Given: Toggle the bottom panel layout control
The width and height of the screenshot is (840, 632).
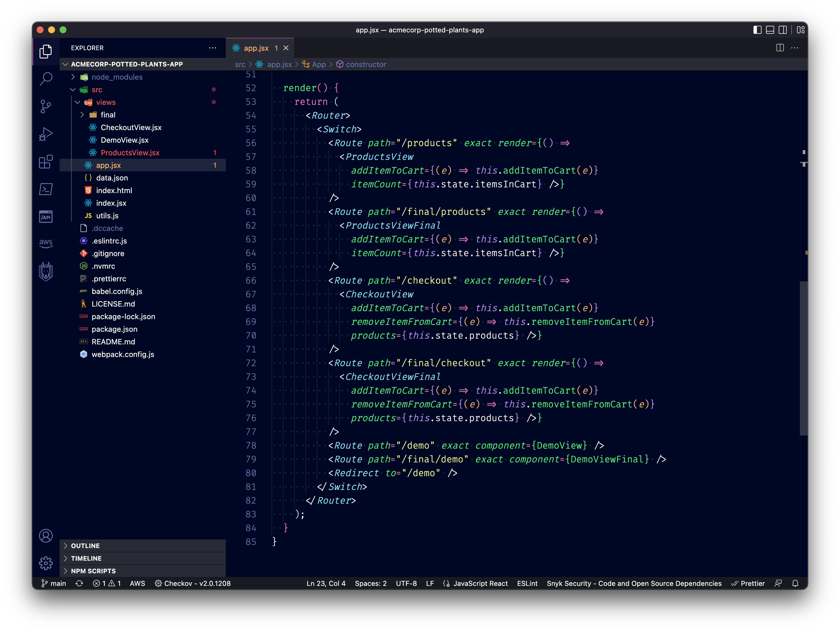Looking at the screenshot, I should tap(770, 30).
